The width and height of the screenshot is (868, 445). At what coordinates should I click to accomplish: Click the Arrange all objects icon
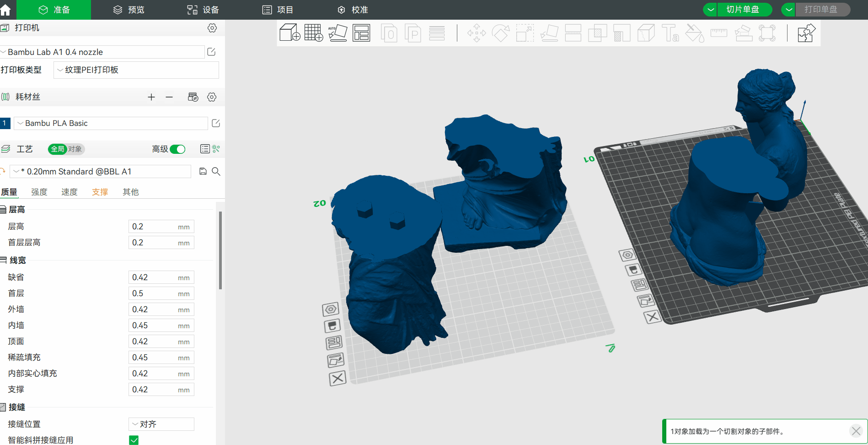click(361, 33)
